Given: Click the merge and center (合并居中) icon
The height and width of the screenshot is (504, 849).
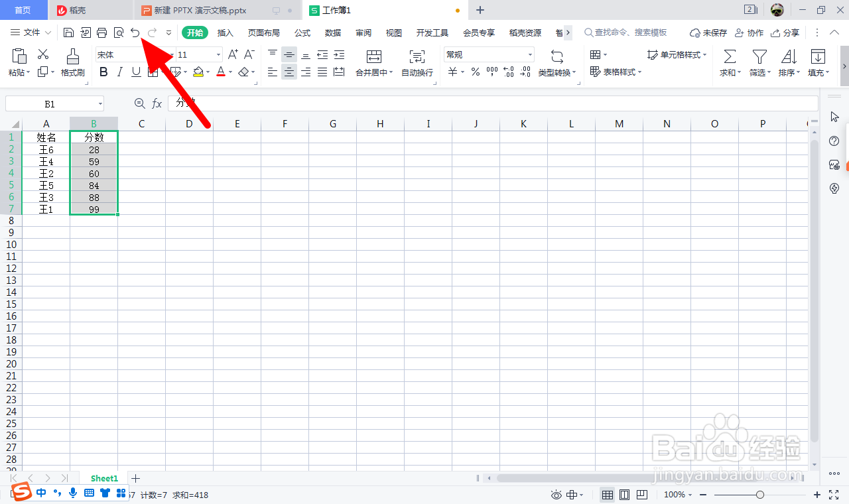Looking at the screenshot, I should pyautogui.click(x=374, y=56).
